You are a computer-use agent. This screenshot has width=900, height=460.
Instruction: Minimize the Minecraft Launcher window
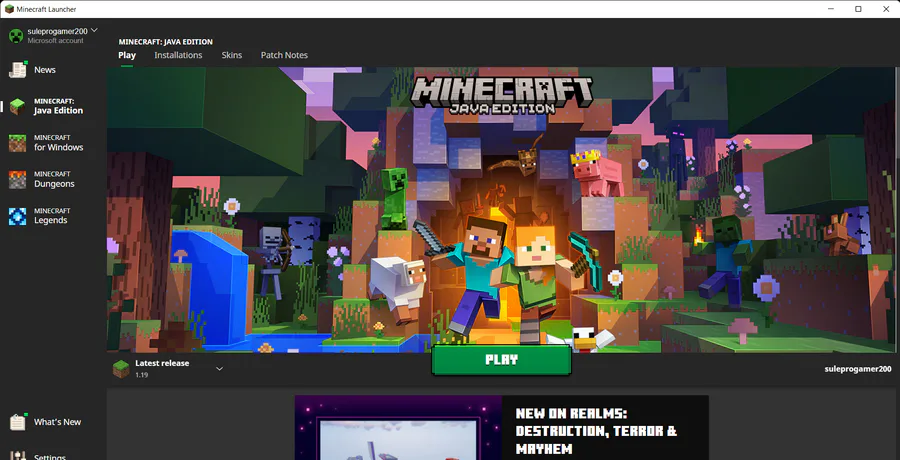[x=831, y=9]
